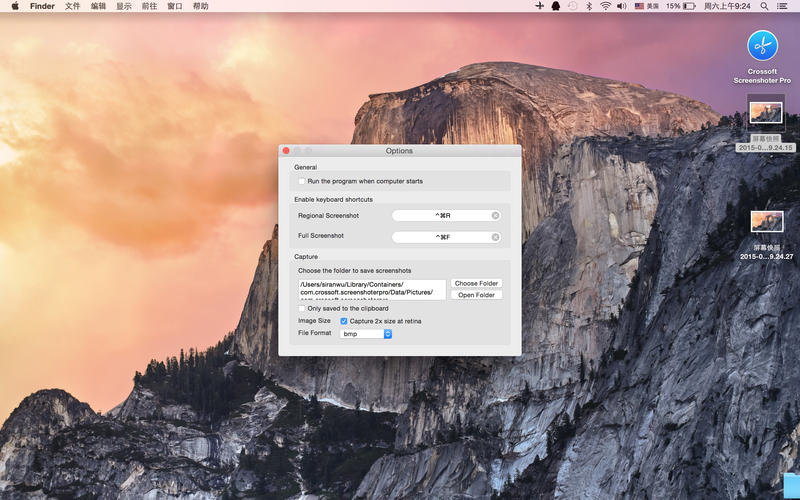Click the Choose Folder button
This screenshot has height=500, width=800.
476,283
